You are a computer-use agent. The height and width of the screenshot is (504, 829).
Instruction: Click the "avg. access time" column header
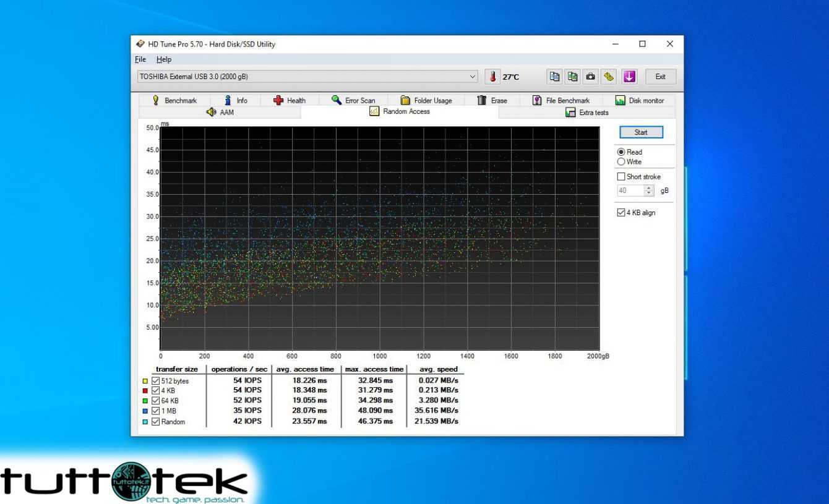pos(306,369)
